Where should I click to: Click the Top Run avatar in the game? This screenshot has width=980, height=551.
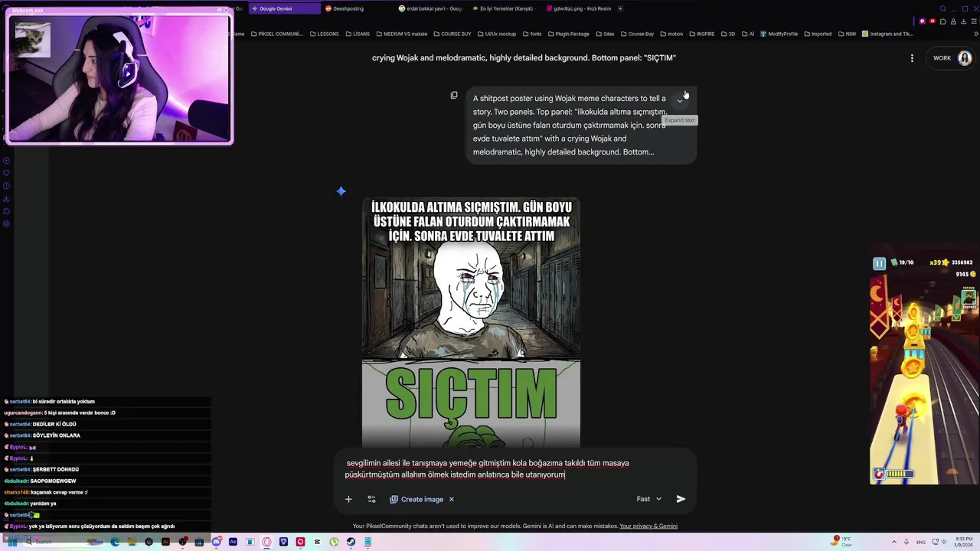tap(969, 297)
